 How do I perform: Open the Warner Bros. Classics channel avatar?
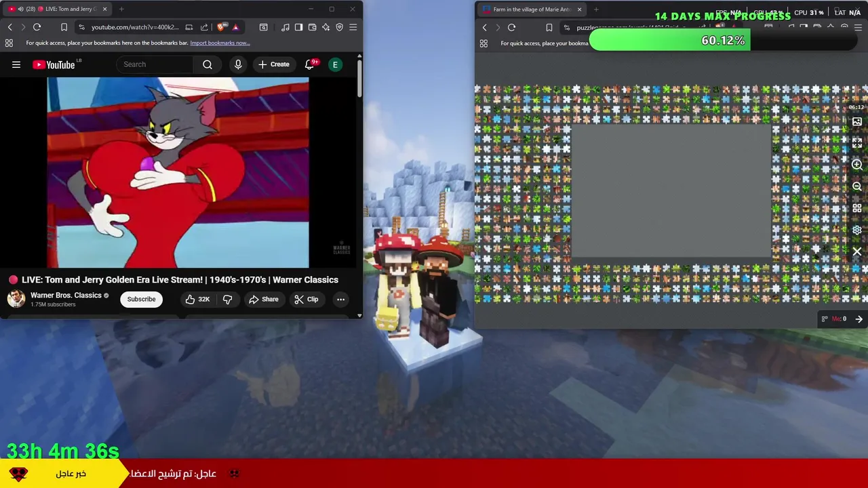pos(16,299)
